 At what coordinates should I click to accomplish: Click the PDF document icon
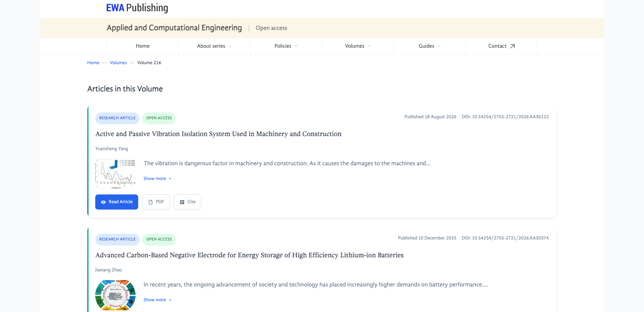(x=151, y=202)
